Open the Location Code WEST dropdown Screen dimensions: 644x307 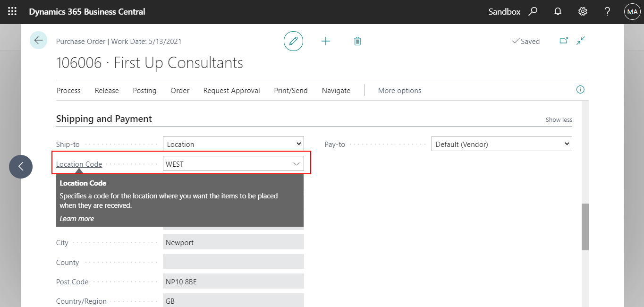tap(296, 163)
